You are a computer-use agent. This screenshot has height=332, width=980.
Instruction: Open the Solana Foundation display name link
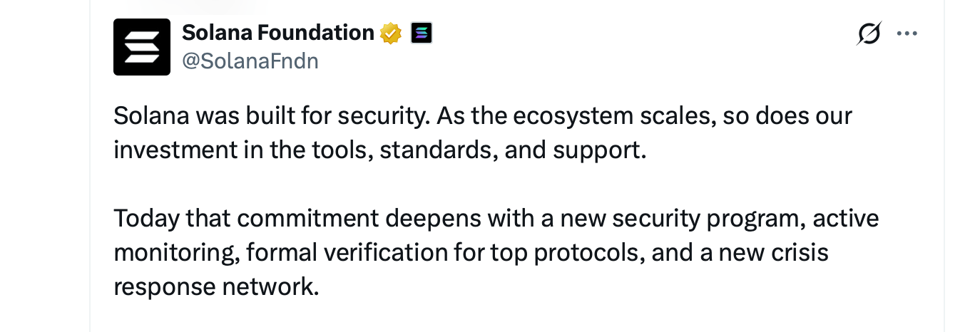[278, 33]
